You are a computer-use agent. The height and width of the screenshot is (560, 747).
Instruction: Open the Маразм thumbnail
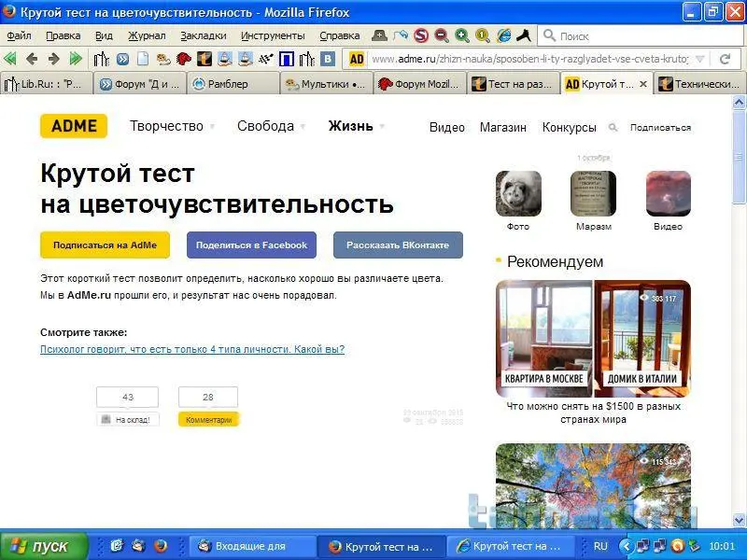593,194
